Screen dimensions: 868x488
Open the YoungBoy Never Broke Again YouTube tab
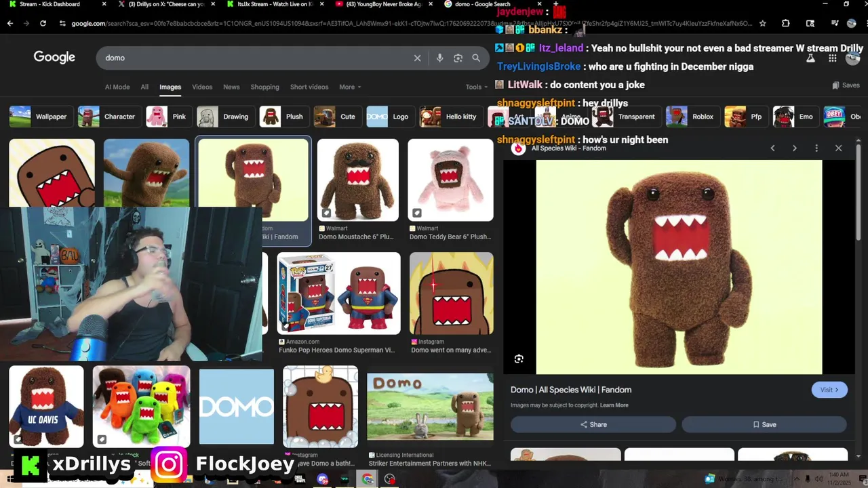coord(383,4)
